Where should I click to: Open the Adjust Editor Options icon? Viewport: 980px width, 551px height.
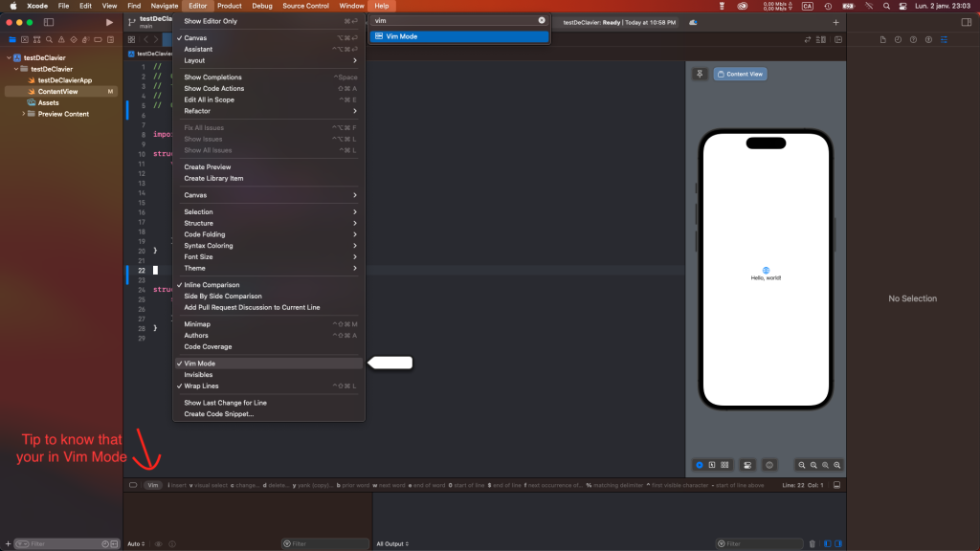pos(821,39)
